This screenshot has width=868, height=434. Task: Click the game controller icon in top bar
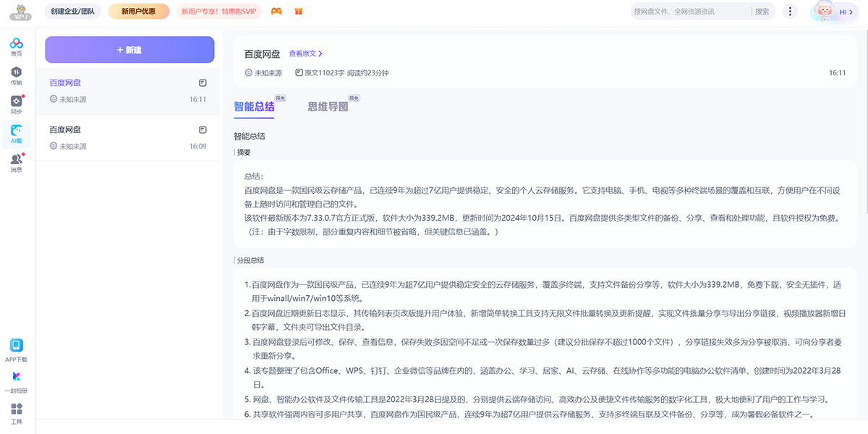[276, 12]
